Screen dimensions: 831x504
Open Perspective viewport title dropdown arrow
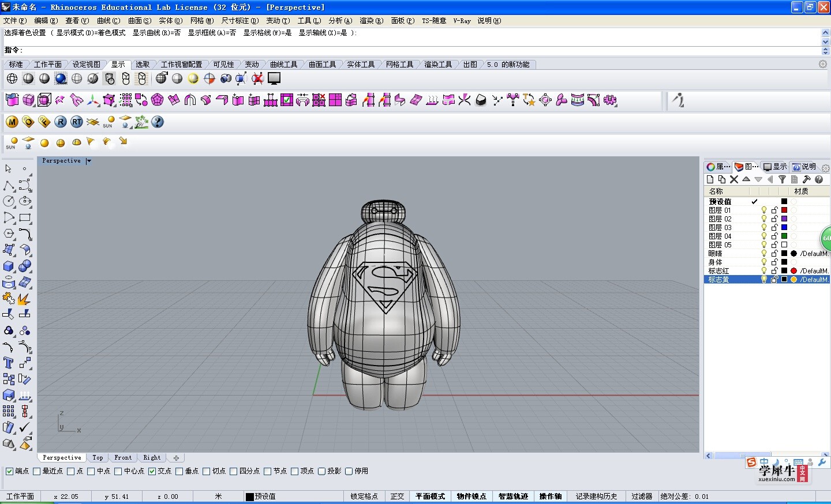coord(88,161)
